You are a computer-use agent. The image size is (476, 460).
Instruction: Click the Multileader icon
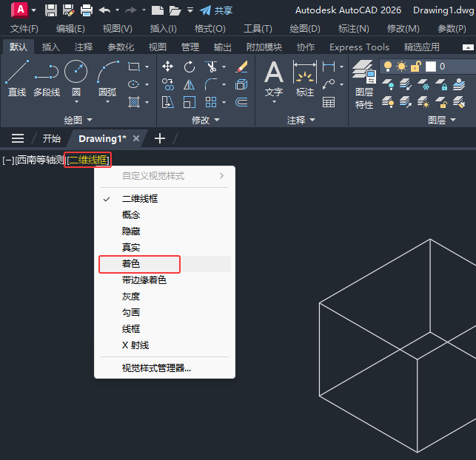click(x=329, y=84)
